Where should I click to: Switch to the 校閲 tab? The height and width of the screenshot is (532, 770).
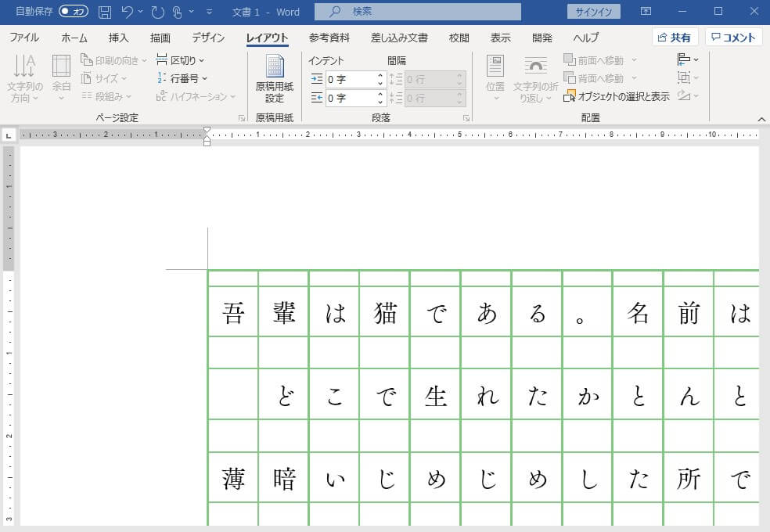click(459, 38)
